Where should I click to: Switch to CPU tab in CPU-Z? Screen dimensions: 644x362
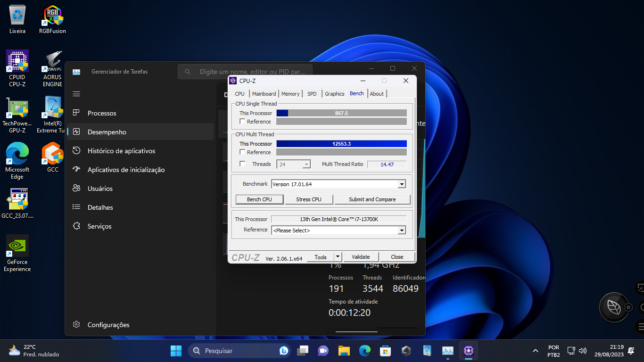(x=239, y=94)
